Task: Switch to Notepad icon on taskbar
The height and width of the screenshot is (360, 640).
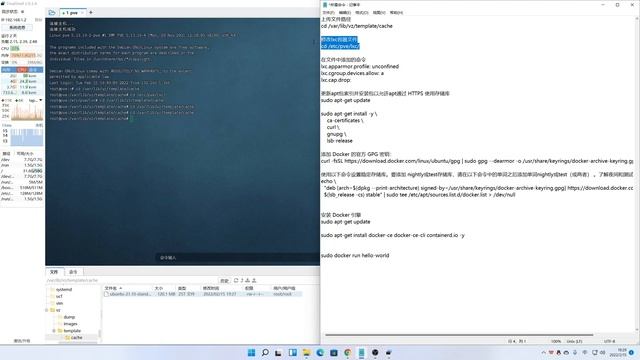Action: tap(362, 352)
